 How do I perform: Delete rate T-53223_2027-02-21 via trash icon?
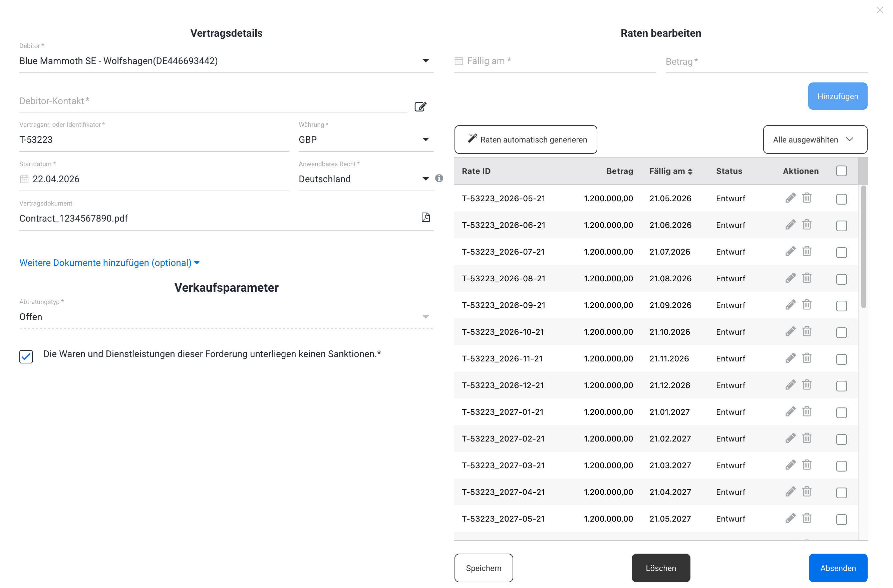point(807,438)
